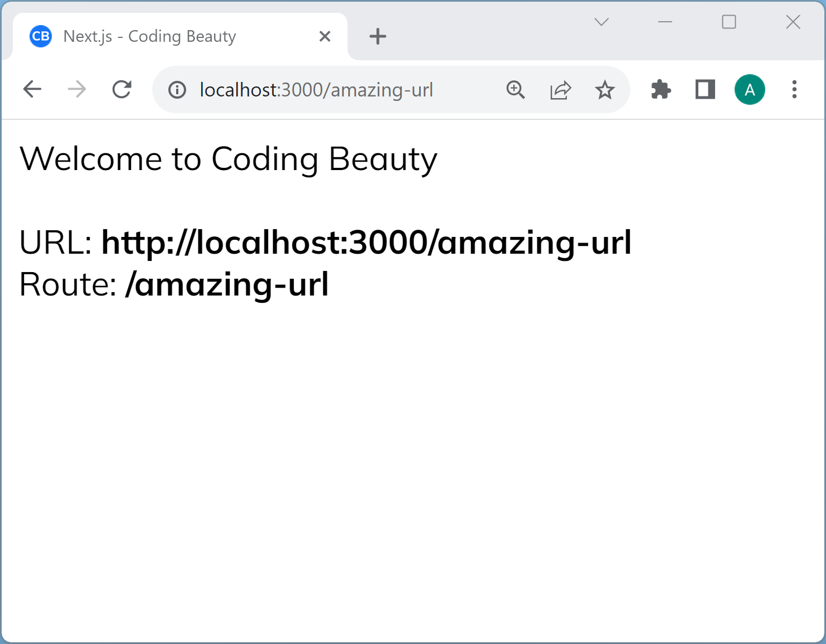The width and height of the screenshot is (826, 644).
Task: Open a new tab with plus button
Action: (378, 36)
